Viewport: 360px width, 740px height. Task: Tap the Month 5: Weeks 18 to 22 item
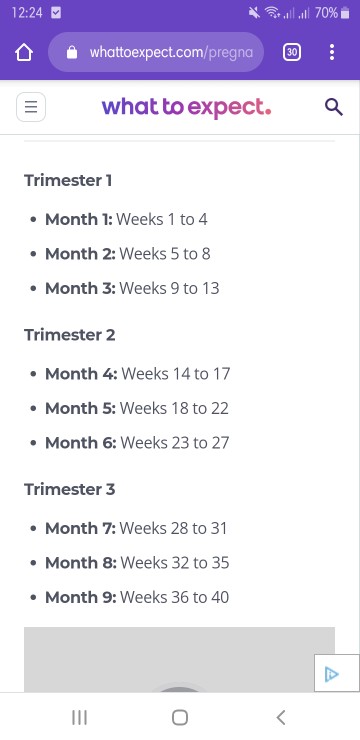click(x=137, y=408)
